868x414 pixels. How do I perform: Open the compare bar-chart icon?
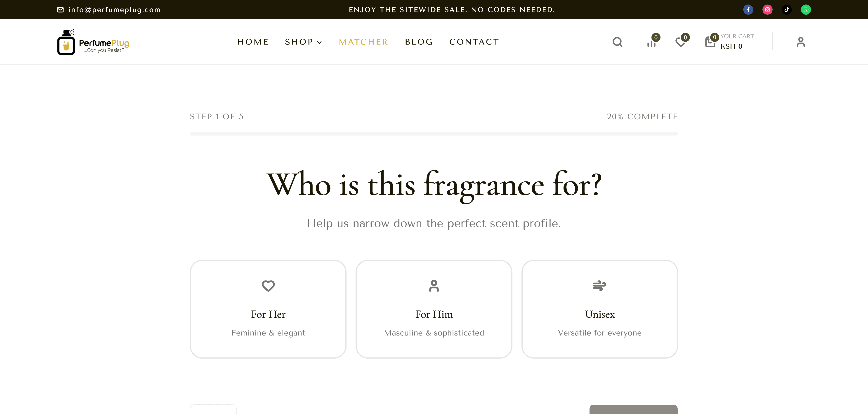(x=652, y=43)
